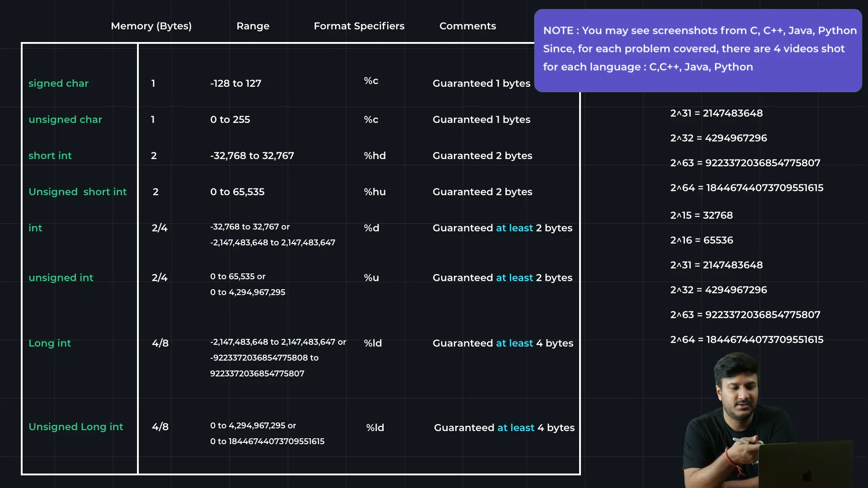Click the '0 to 65,535' range entry
The height and width of the screenshot is (488, 868).
(x=237, y=192)
